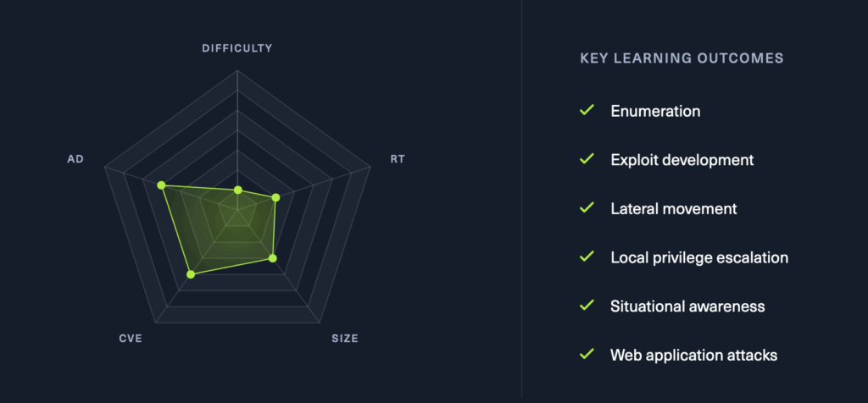Click the AD axis data point

[x=161, y=185]
